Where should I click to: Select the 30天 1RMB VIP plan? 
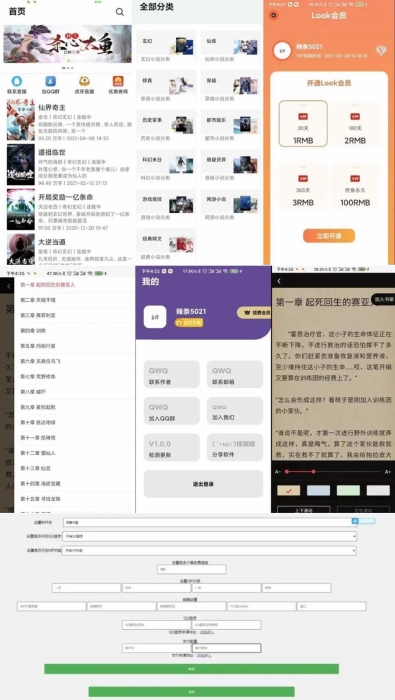pos(304,124)
